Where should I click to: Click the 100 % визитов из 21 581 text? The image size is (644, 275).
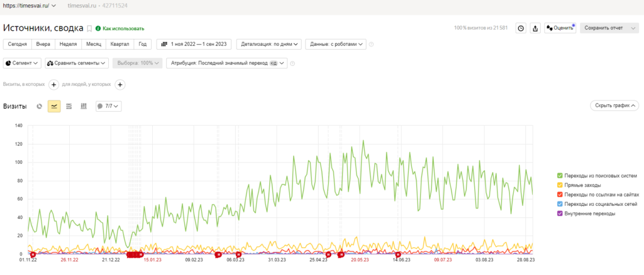[481, 28]
